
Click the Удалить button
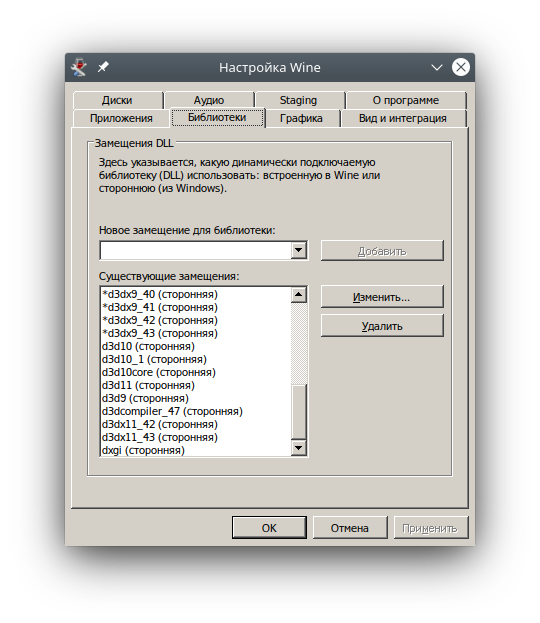pos(382,326)
